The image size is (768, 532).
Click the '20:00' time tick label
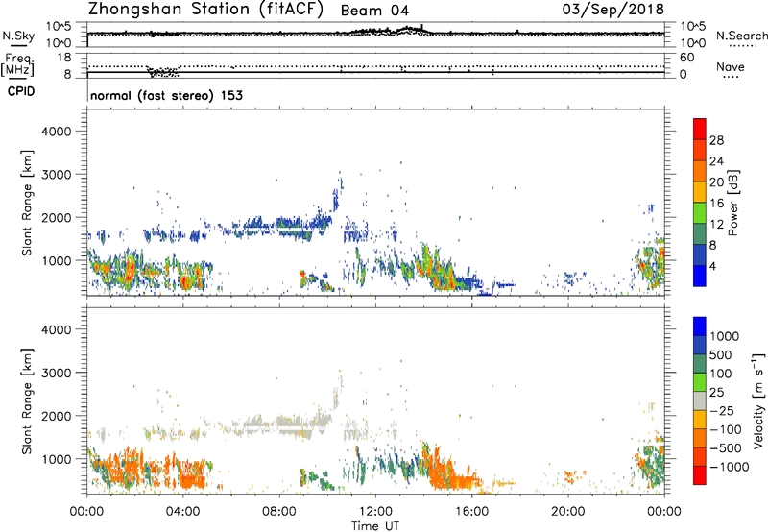tap(567, 512)
